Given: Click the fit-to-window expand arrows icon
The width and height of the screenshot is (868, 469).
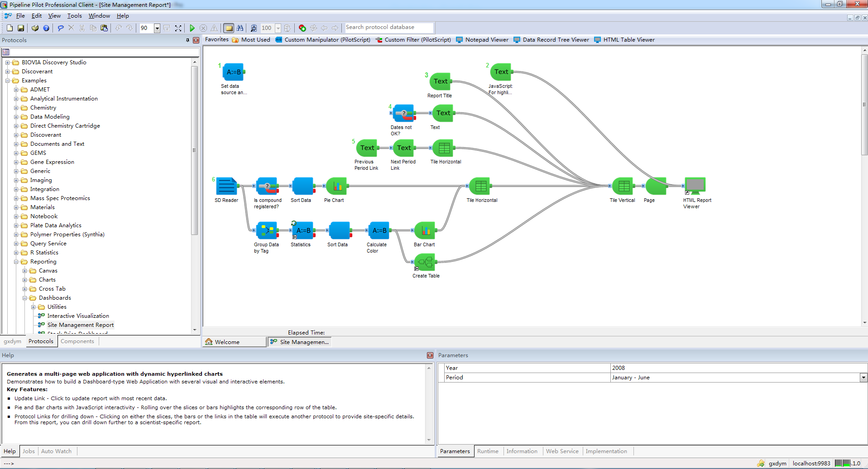Looking at the screenshot, I should click(178, 28).
